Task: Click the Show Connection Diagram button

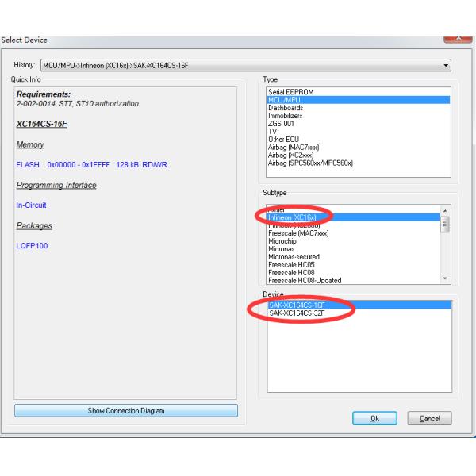Action: point(126,410)
